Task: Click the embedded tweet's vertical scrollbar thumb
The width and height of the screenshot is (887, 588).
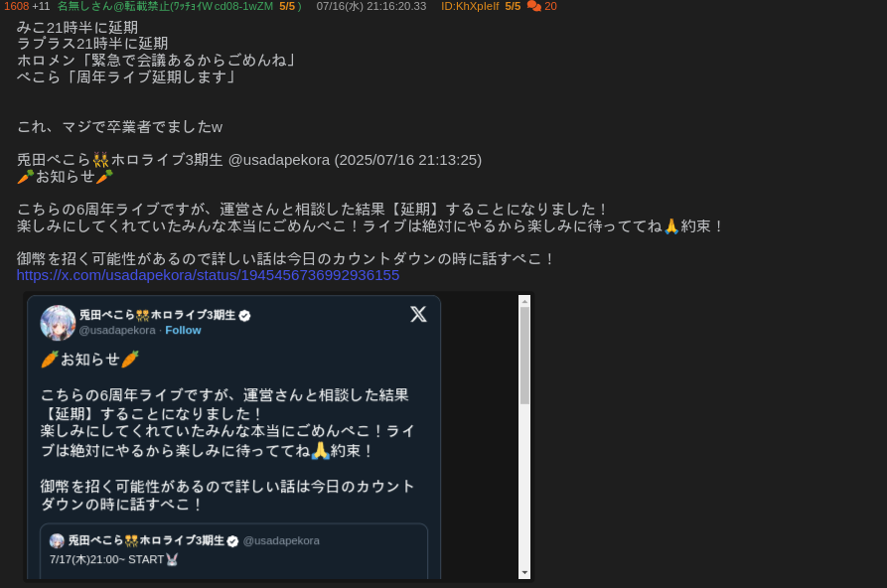Action: coord(524,356)
